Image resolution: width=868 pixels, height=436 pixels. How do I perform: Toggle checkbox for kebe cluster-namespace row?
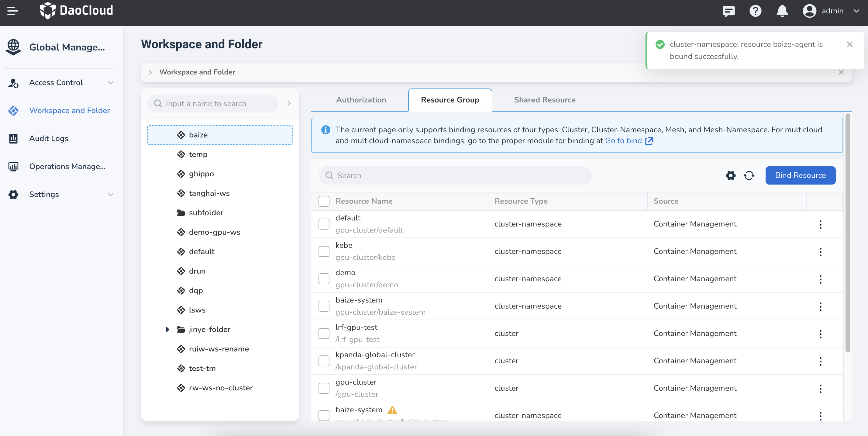click(x=324, y=252)
